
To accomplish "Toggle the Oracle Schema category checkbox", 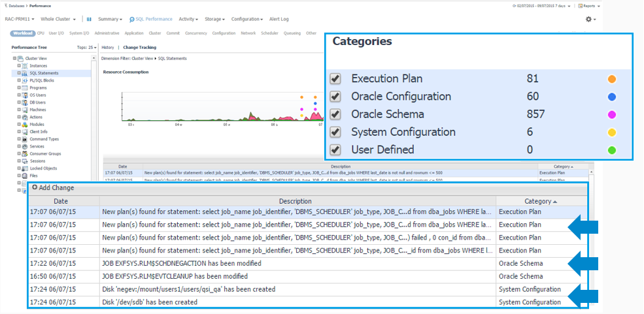I will 335,114.
